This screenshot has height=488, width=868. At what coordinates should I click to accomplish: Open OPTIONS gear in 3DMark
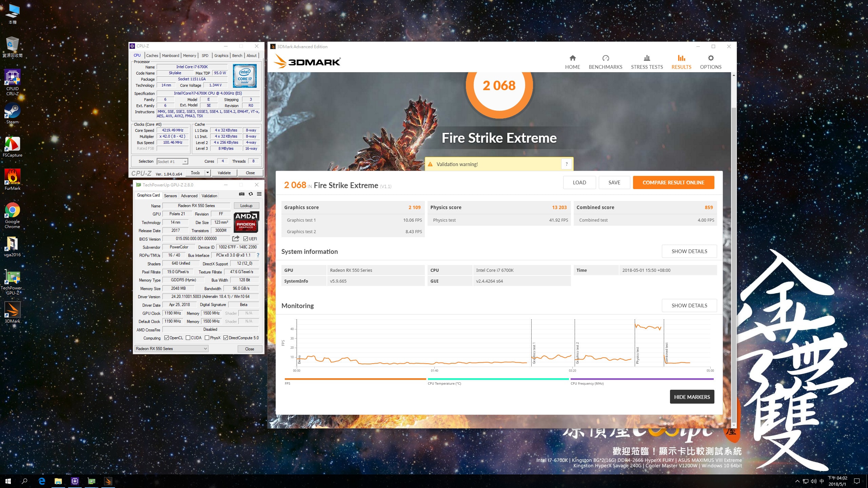tap(710, 62)
